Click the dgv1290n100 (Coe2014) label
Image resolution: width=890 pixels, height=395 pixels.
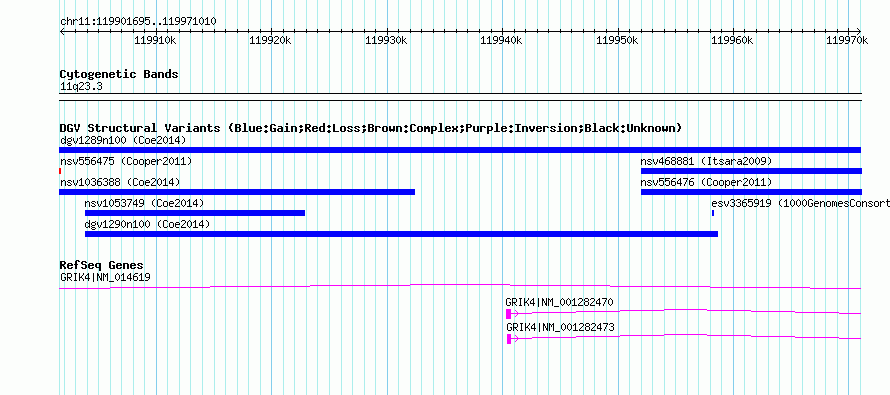click(148, 224)
